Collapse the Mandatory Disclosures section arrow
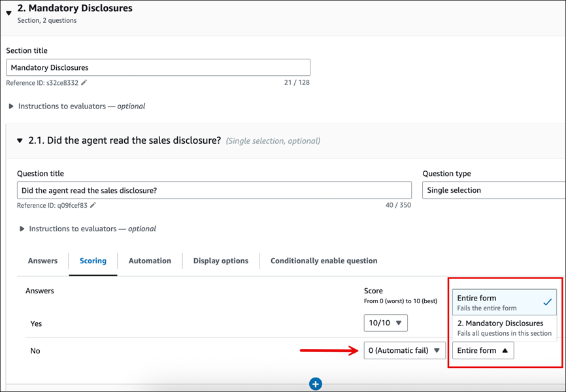566x392 pixels. [9, 13]
